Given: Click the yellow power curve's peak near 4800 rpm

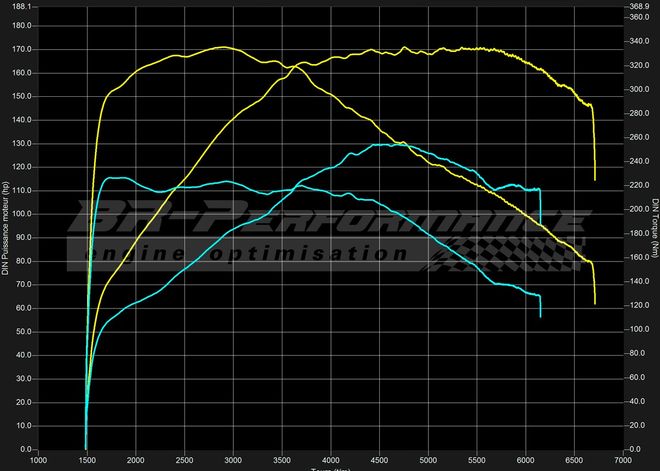Looking at the screenshot, I should [x=404, y=47].
